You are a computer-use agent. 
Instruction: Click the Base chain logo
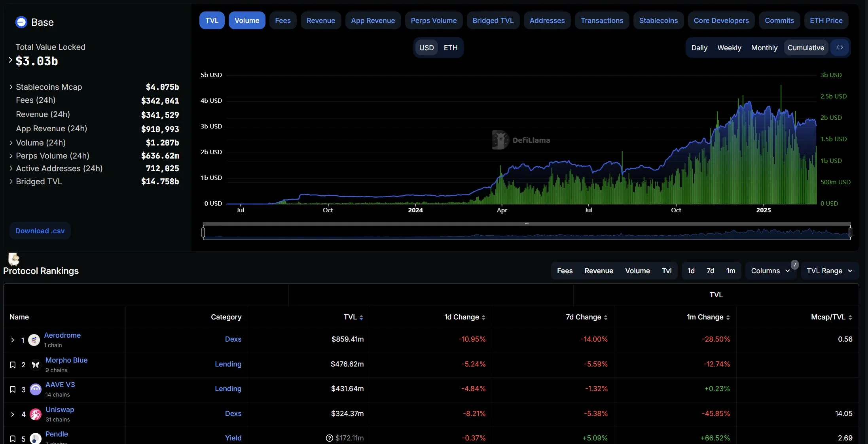(21, 22)
